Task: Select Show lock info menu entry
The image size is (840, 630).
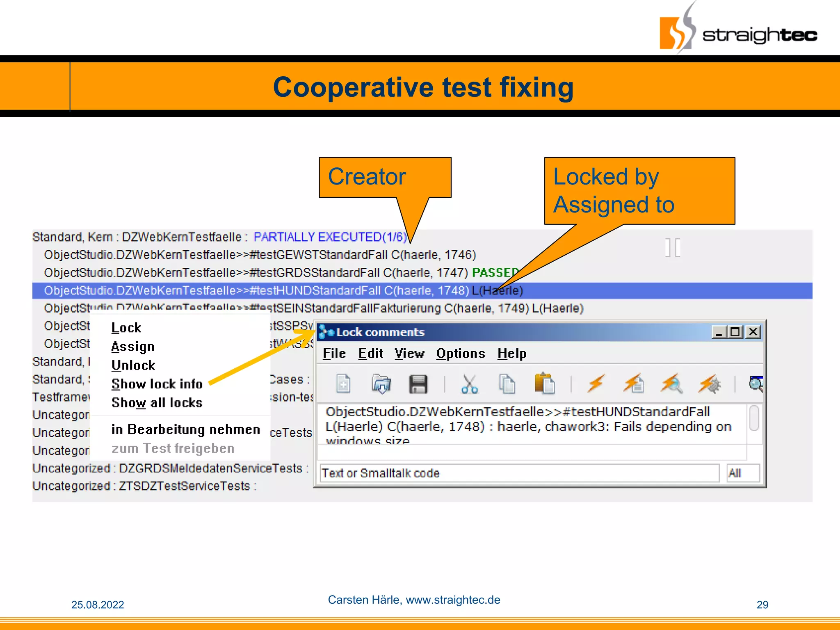Action: [157, 384]
